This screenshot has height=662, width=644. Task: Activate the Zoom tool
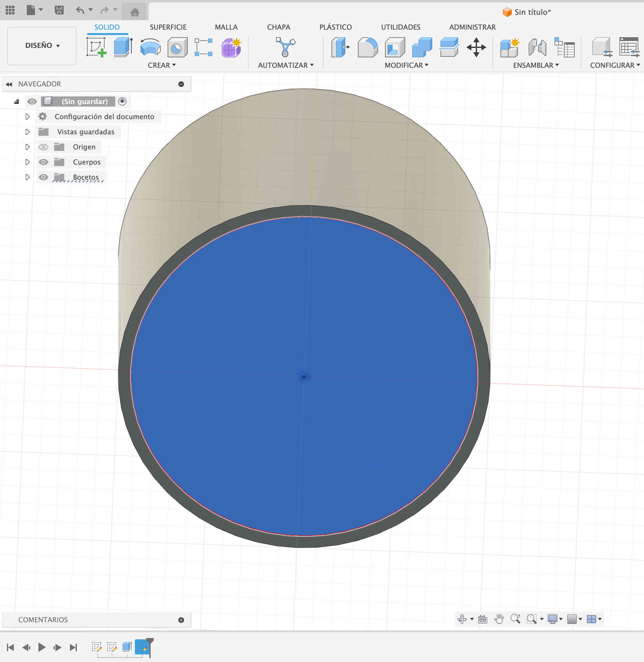pos(515,619)
